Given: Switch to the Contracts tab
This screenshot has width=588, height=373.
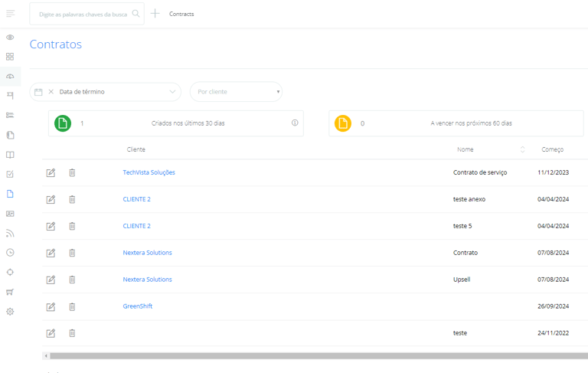Looking at the screenshot, I should pyautogui.click(x=181, y=14).
